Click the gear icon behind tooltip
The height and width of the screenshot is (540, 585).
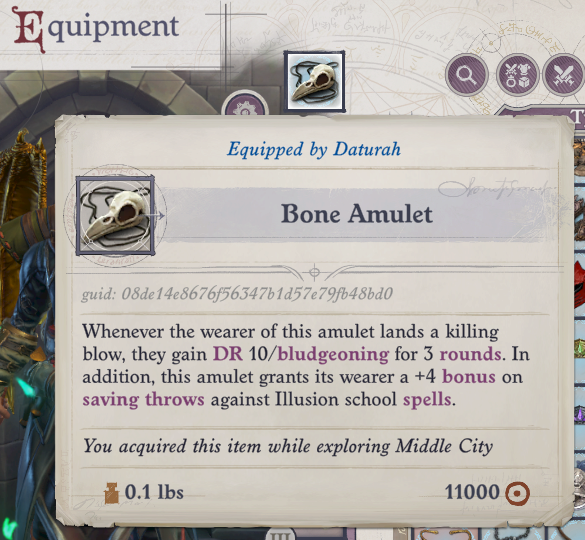(x=244, y=104)
